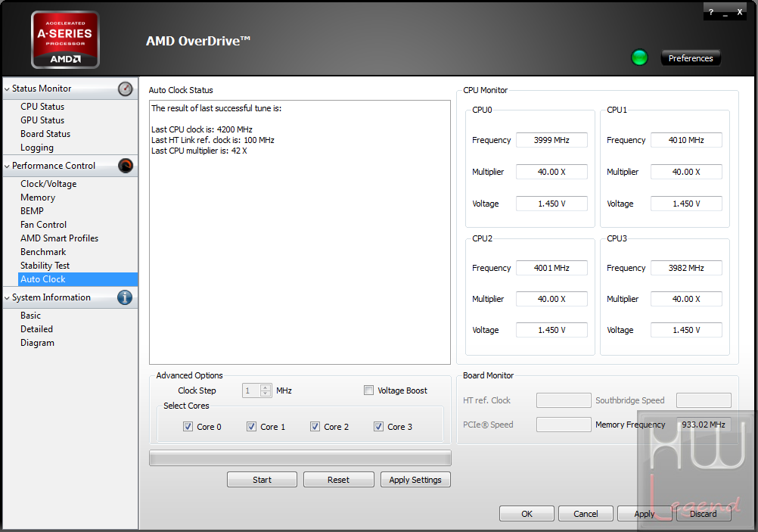Close the AMD OverDrive window

tap(740, 12)
